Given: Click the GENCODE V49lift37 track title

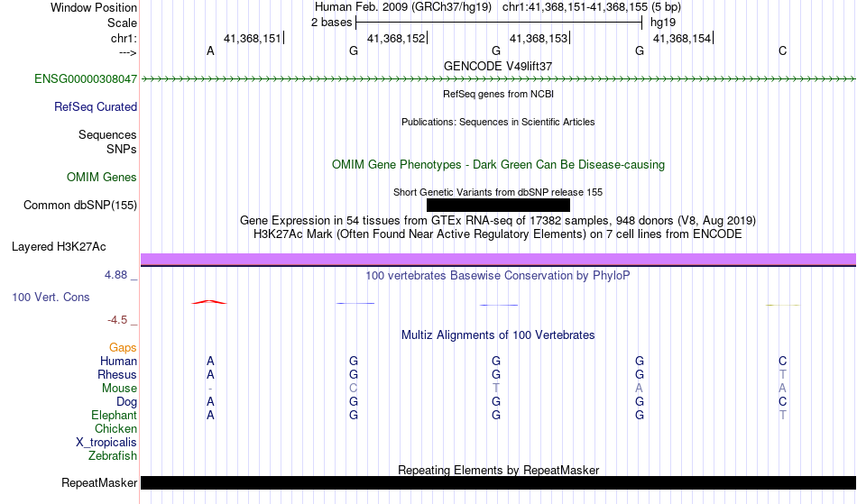Looking at the screenshot, I should coord(498,66).
